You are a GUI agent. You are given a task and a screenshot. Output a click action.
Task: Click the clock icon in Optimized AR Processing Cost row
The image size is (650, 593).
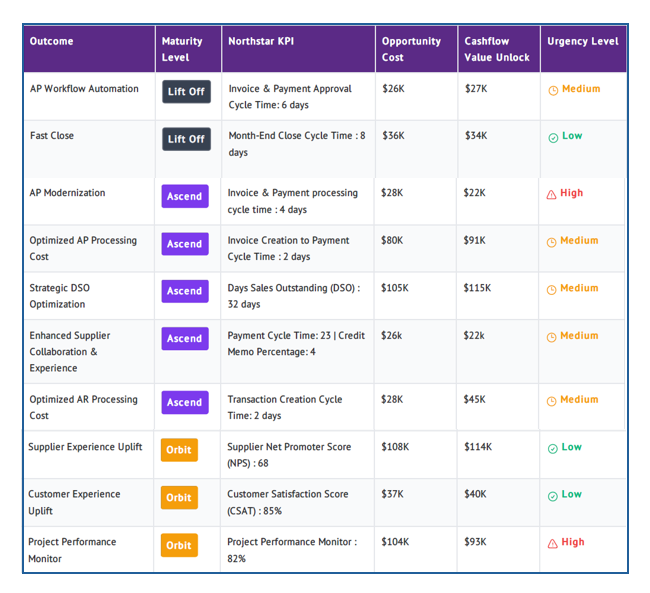pos(551,401)
